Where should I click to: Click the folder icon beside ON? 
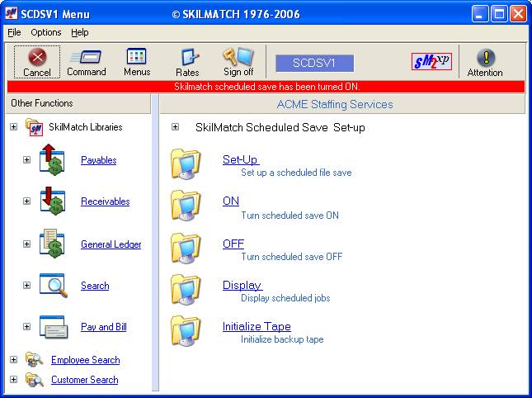pyautogui.click(x=186, y=206)
